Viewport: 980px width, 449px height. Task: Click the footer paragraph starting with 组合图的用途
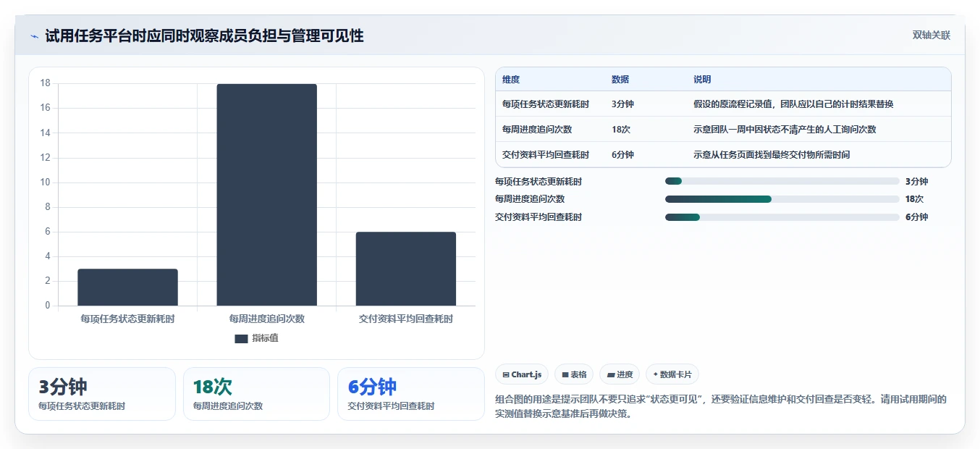coord(721,407)
